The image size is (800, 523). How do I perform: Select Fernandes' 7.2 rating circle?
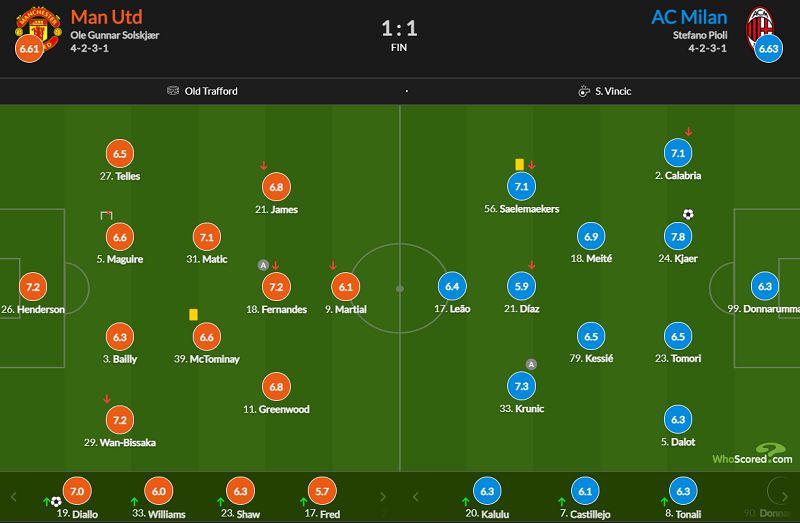(x=276, y=287)
